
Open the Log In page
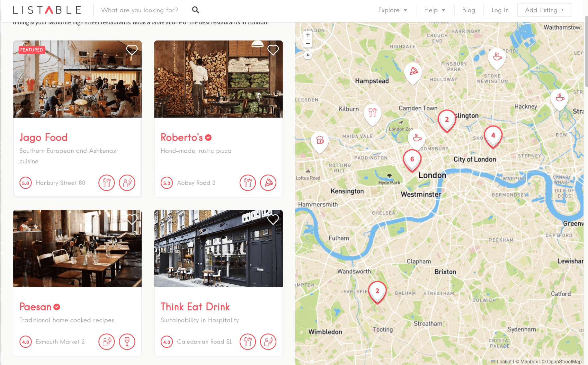point(500,10)
